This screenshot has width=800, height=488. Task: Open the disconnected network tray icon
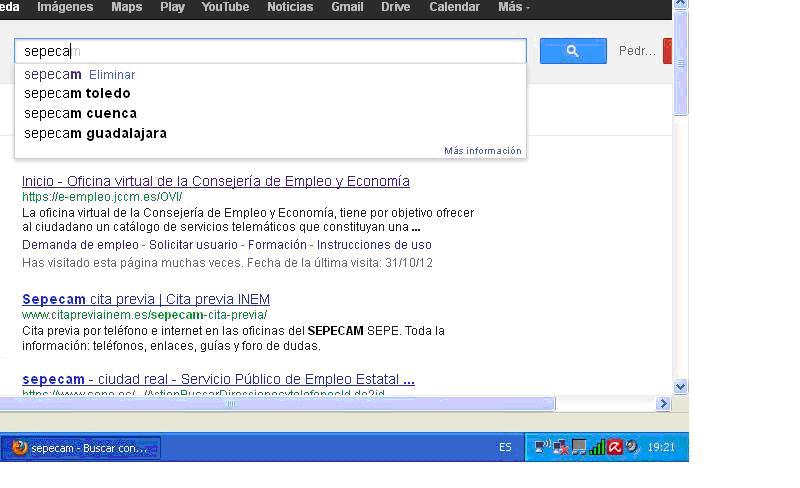tap(560, 448)
